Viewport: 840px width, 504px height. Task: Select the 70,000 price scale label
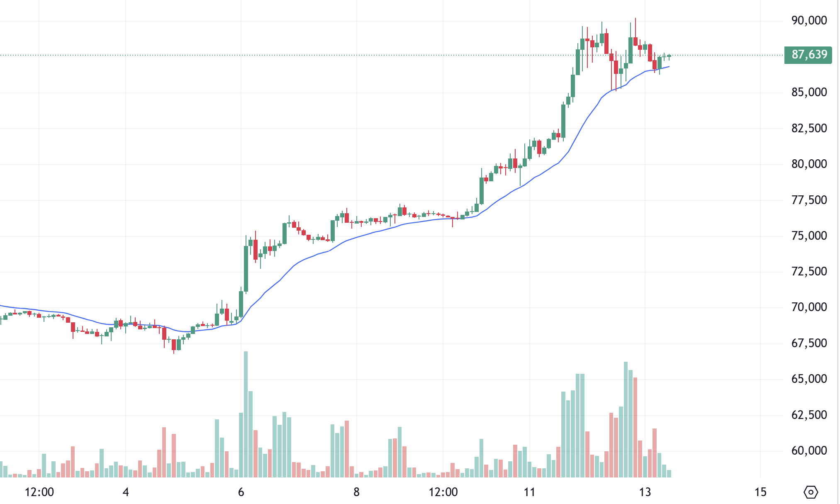809,307
